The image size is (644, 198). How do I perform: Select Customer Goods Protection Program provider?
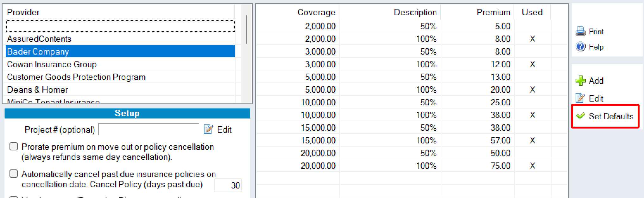pos(120,77)
